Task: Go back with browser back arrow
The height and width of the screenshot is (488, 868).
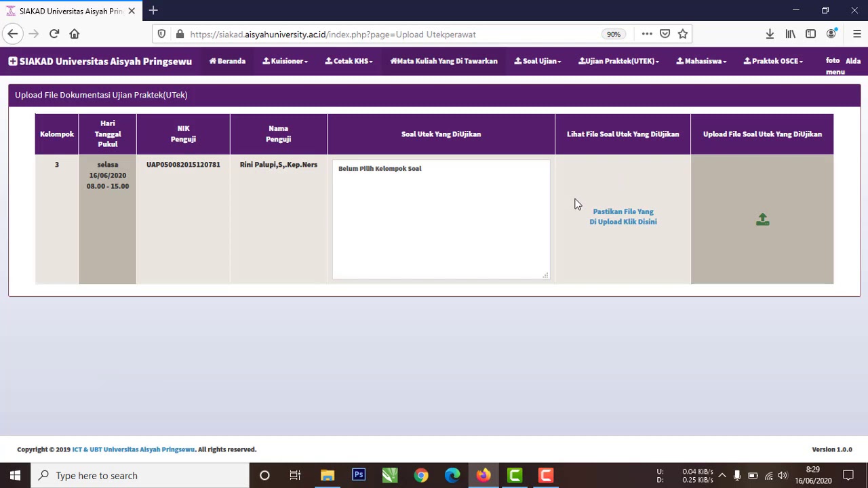Action: coord(12,34)
